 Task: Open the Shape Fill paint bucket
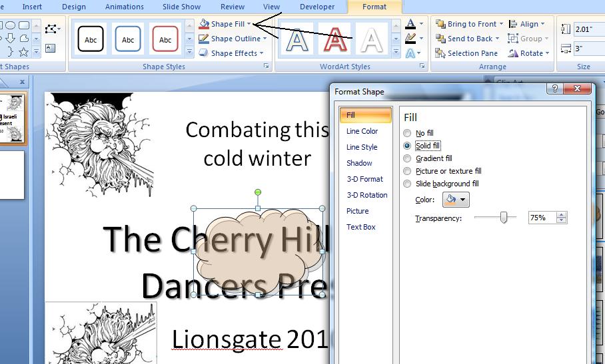(x=204, y=24)
